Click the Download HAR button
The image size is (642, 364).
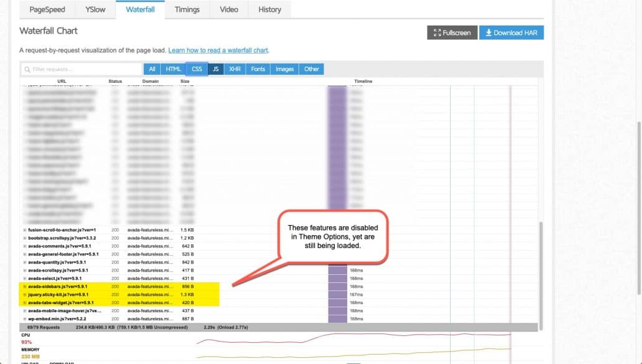[511, 32]
